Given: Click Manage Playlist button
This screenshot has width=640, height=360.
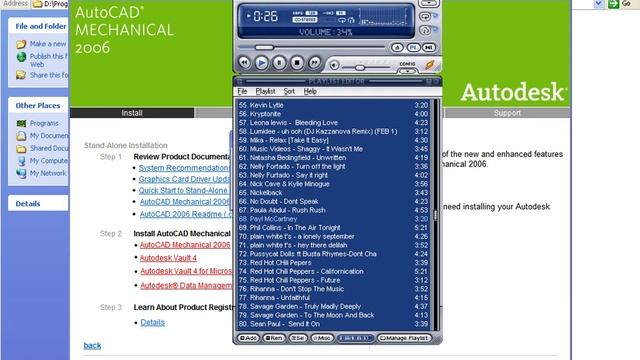Looking at the screenshot, I should pyautogui.click(x=404, y=338).
